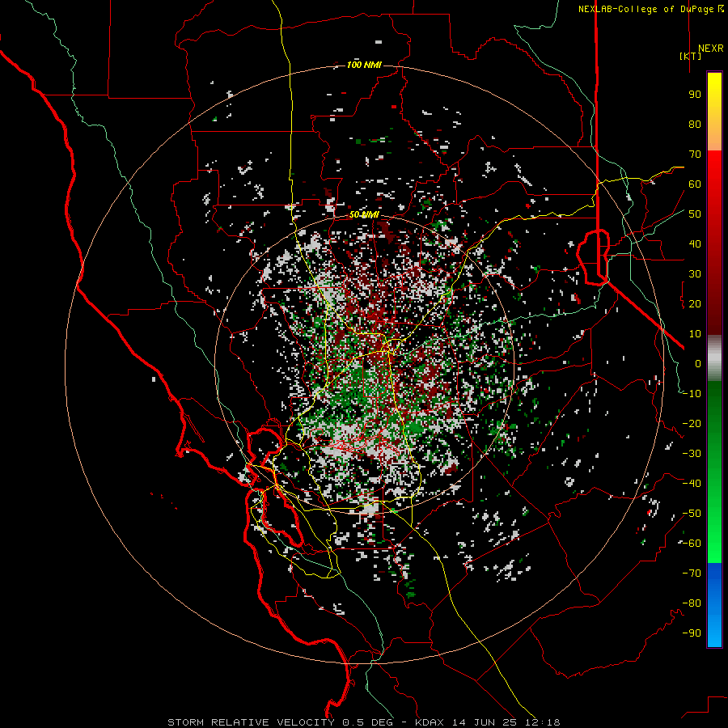The image size is (728, 728).
Task: Click the 50 NMI range ring label
Action: (x=364, y=214)
